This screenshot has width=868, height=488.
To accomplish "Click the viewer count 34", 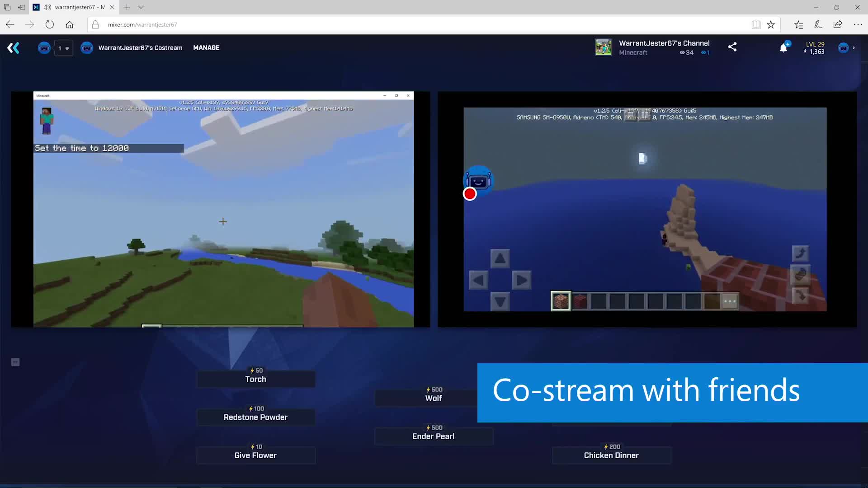I will 686,53.
